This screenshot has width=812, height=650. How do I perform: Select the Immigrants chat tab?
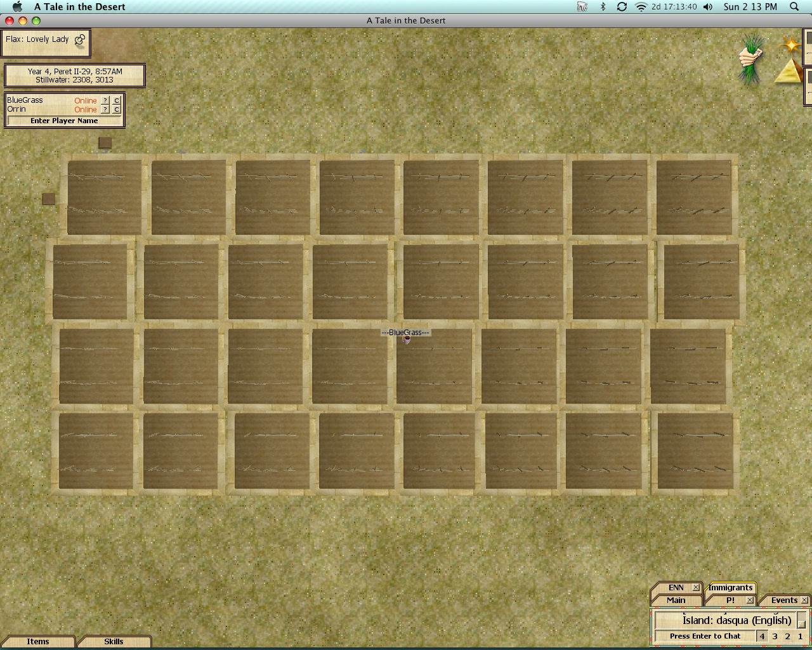(x=730, y=587)
